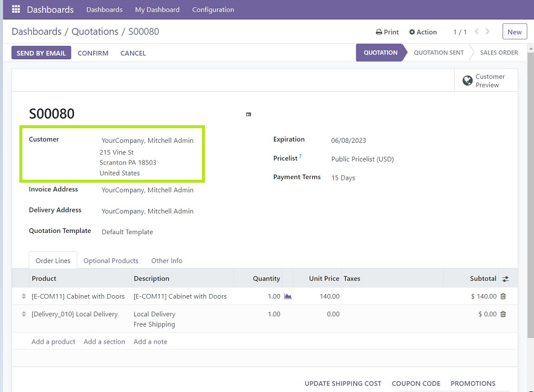
Task: Navigate to Dashboards breadcrumb
Action: pyautogui.click(x=36, y=31)
